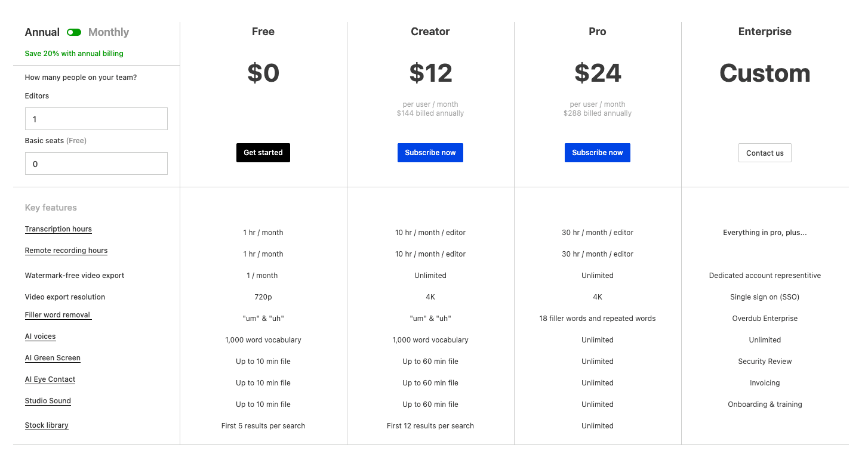Open the AI Eye Contact link
Screen dimensions: 868x457
coord(50,379)
